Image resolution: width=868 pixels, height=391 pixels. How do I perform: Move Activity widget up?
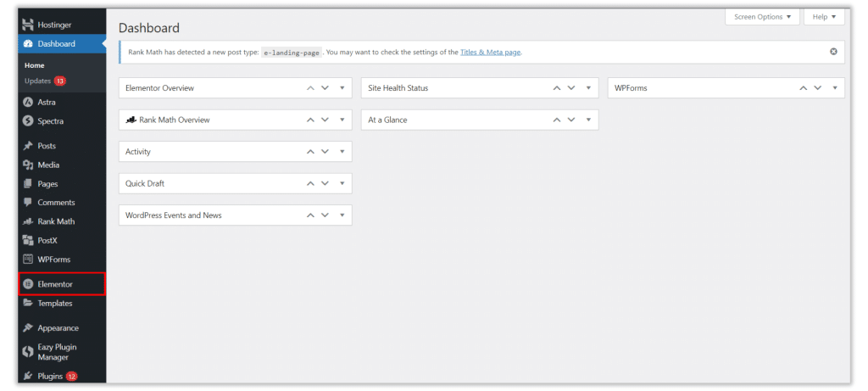pyautogui.click(x=310, y=152)
